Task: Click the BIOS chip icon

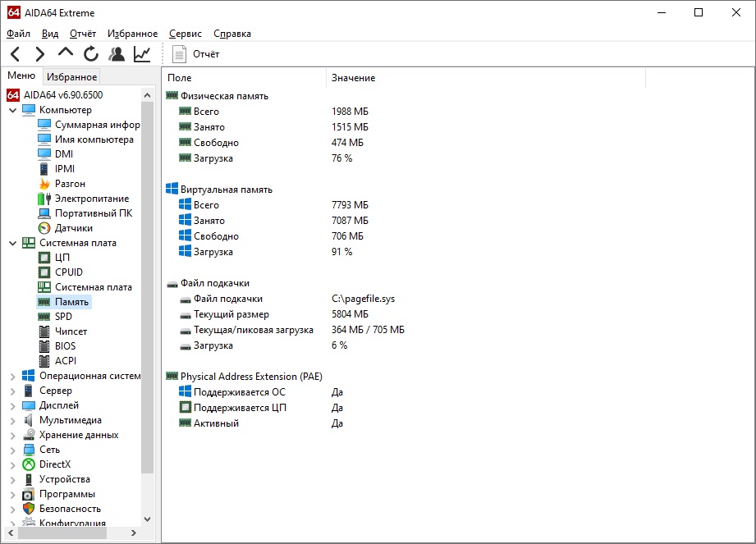Action: tap(44, 346)
